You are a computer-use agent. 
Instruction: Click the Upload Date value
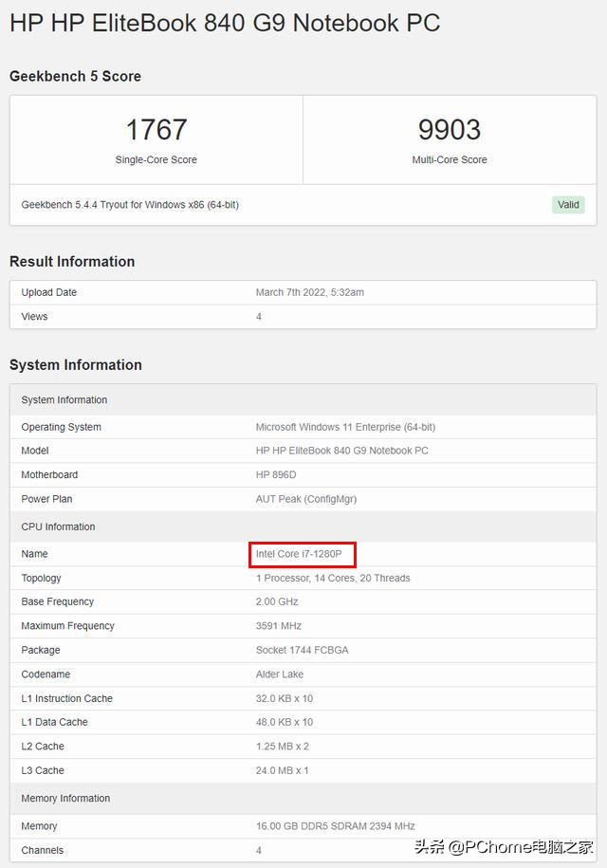309,292
